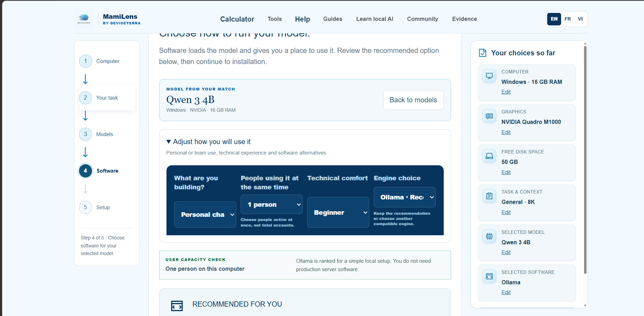Open the Evidence nav item
The width and height of the screenshot is (644, 316).
(x=465, y=19)
